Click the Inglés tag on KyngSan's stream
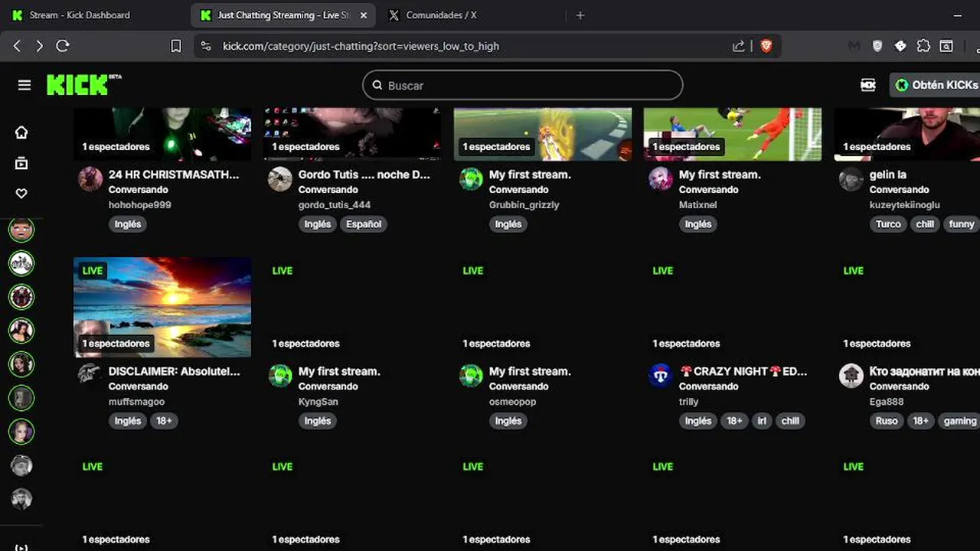Viewport: 980px width, 551px height. (x=318, y=421)
